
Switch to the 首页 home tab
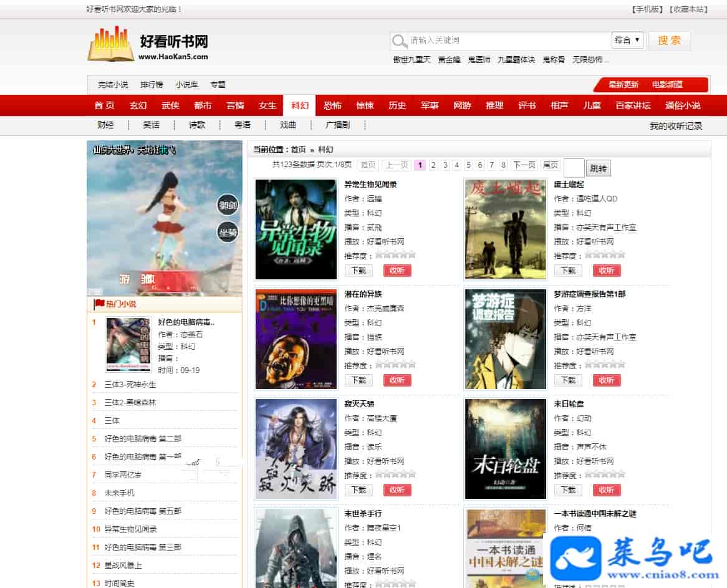104,105
